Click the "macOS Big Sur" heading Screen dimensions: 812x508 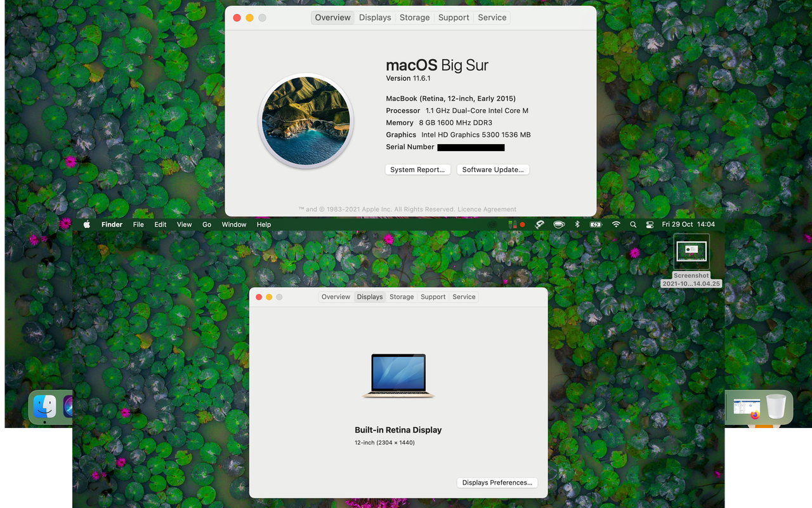coord(437,65)
